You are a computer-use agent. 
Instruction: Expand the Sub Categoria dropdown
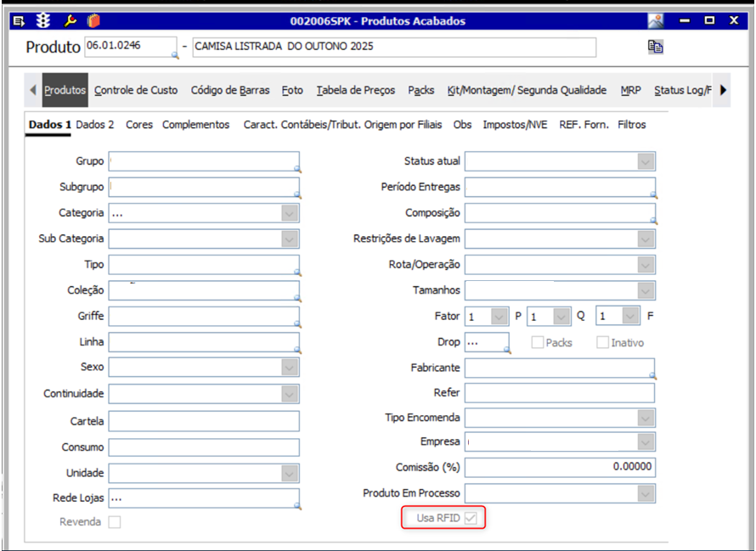click(x=290, y=239)
